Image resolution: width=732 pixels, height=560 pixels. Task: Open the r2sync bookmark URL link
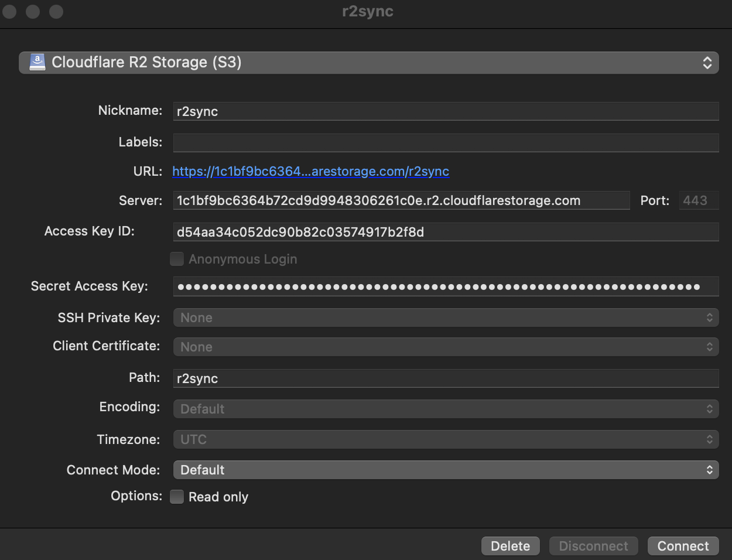[x=310, y=171]
